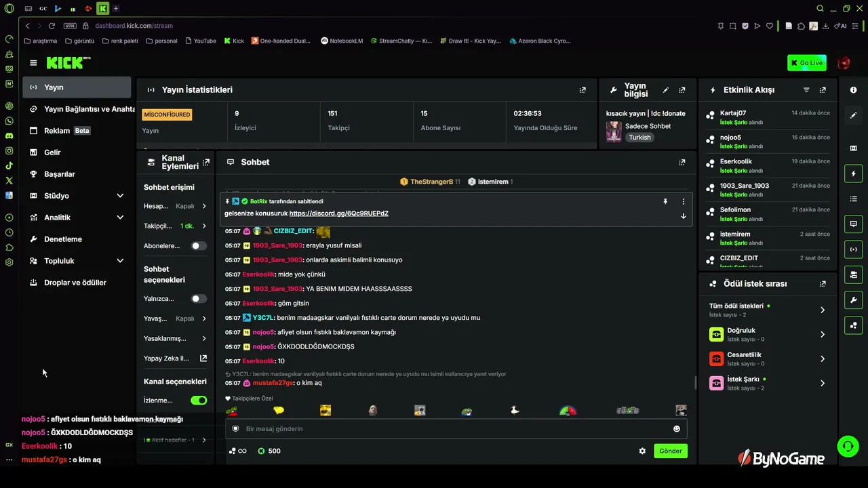This screenshot has width=868, height=488.
Task: Select the Turkish language tag
Action: pyautogui.click(x=639, y=137)
